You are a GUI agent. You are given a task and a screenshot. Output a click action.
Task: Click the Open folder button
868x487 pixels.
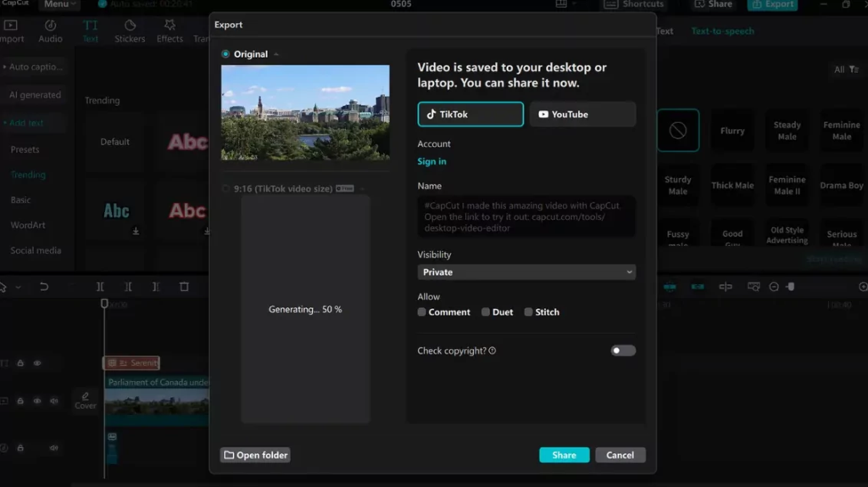tap(255, 455)
